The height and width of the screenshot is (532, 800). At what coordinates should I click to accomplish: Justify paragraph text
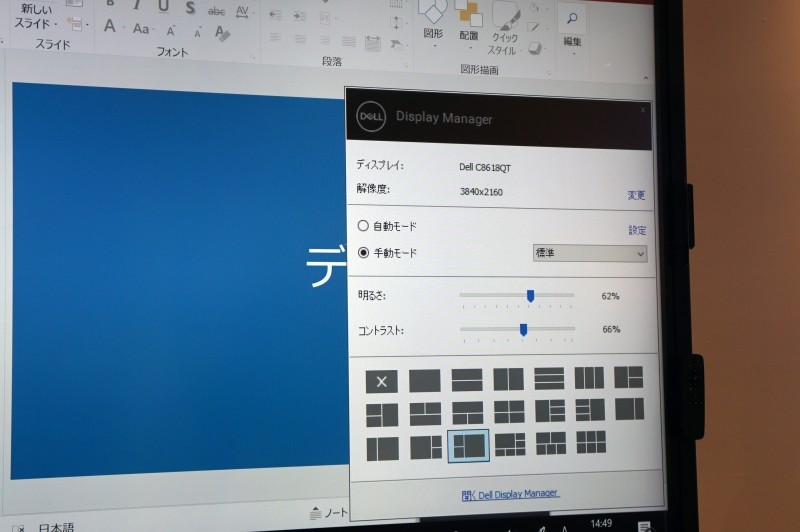click(349, 41)
